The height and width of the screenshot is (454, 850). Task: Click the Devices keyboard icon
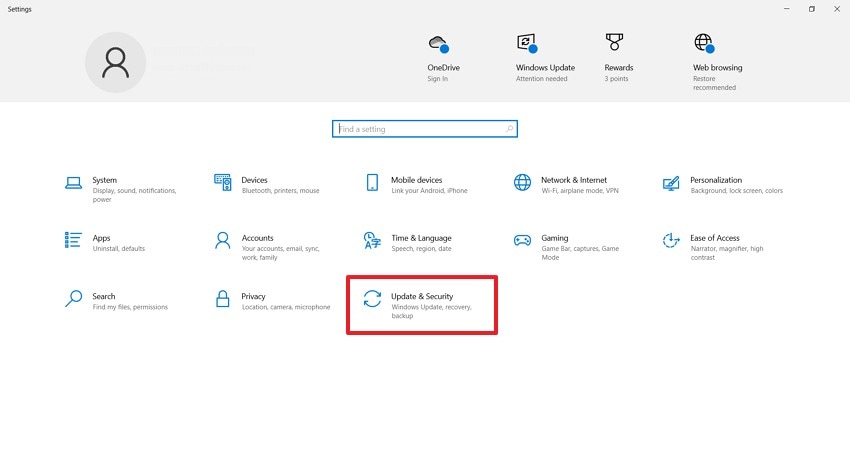tap(223, 183)
